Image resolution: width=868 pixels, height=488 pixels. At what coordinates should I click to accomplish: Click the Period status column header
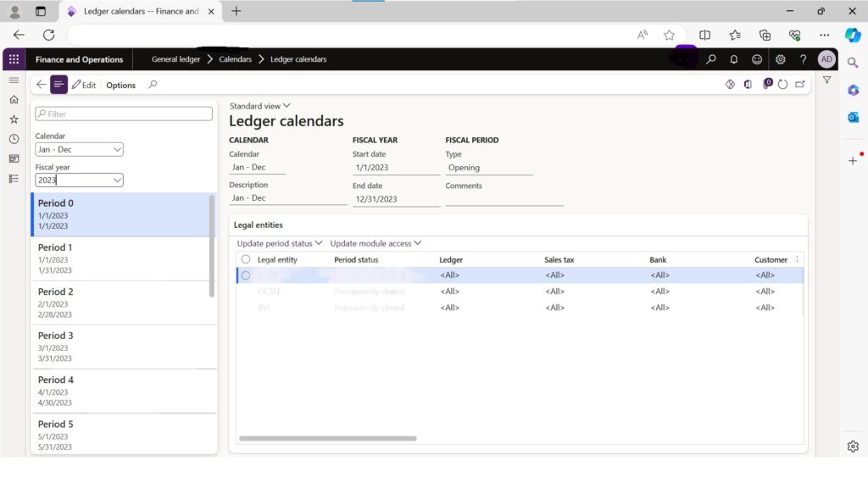coord(356,259)
